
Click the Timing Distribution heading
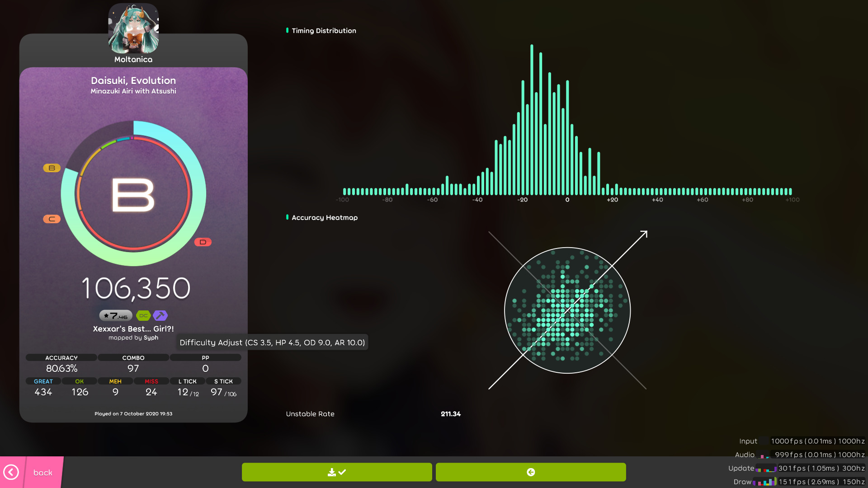pos(324,31)
